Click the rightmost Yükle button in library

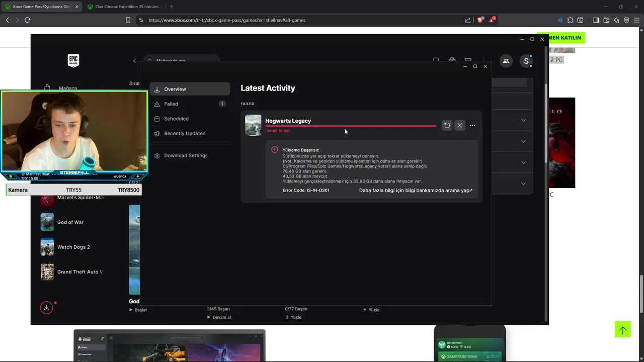pos(372,310)
